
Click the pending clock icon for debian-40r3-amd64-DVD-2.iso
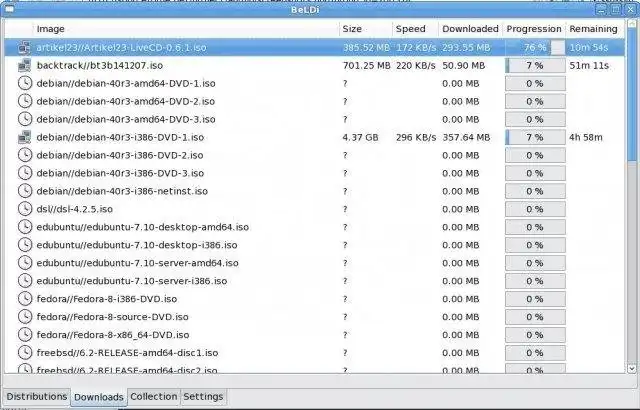click(x=25, y=101)
